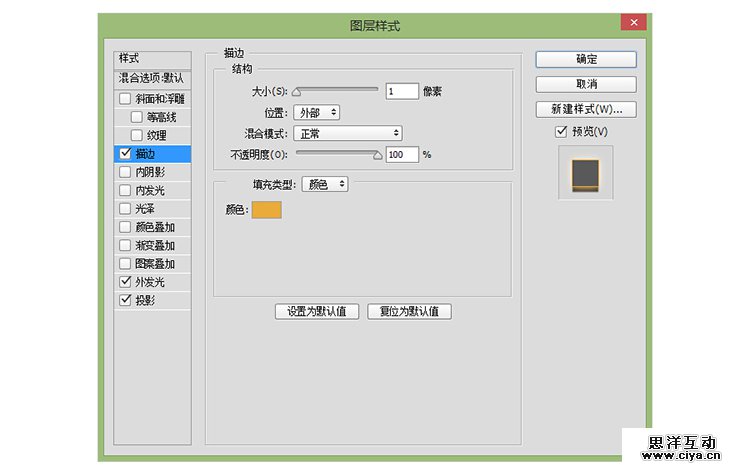This screenshot has height=471, width=750.
Task: Toggle the 预览(V) checkbox
Action: (561, 132)
